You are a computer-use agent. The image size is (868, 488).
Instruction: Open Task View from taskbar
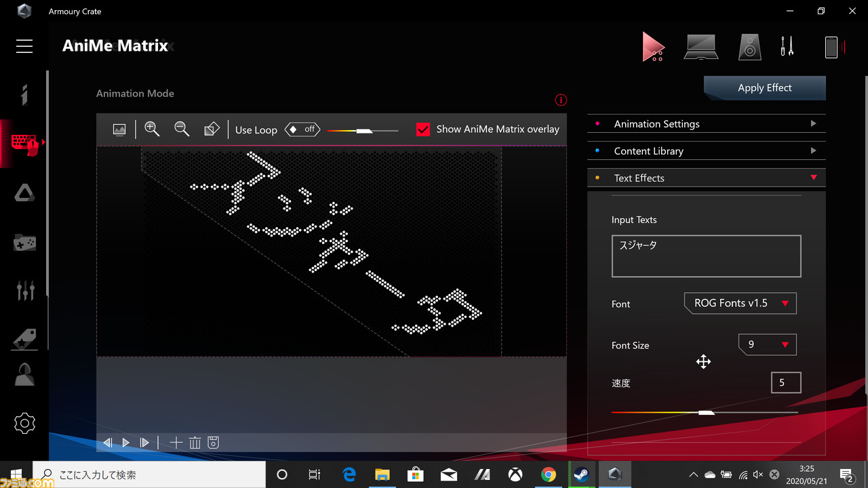pyautogui.click(x=315, y=475)
